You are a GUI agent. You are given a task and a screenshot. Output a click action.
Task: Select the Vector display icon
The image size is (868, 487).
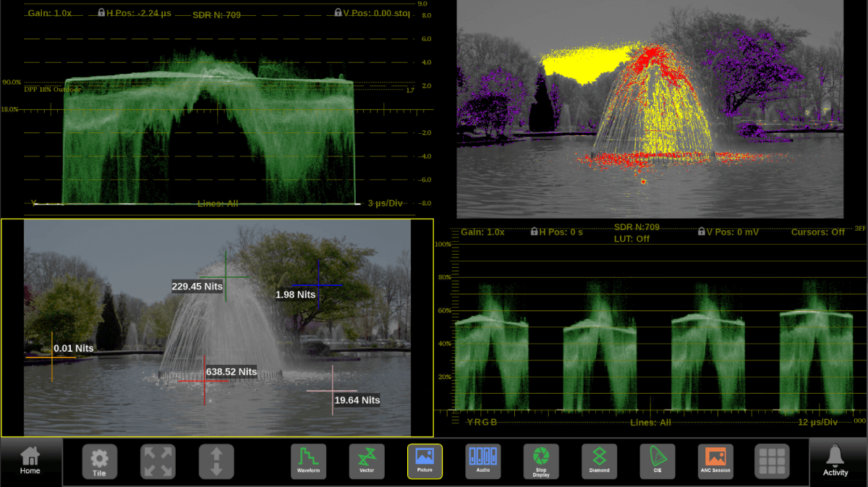367,461
